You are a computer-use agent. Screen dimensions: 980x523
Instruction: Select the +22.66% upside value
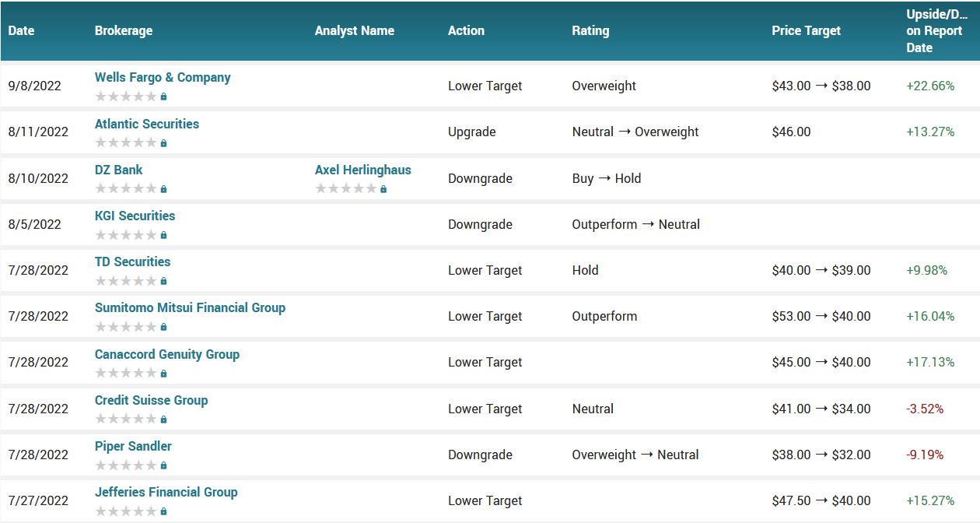pos(931,86)
